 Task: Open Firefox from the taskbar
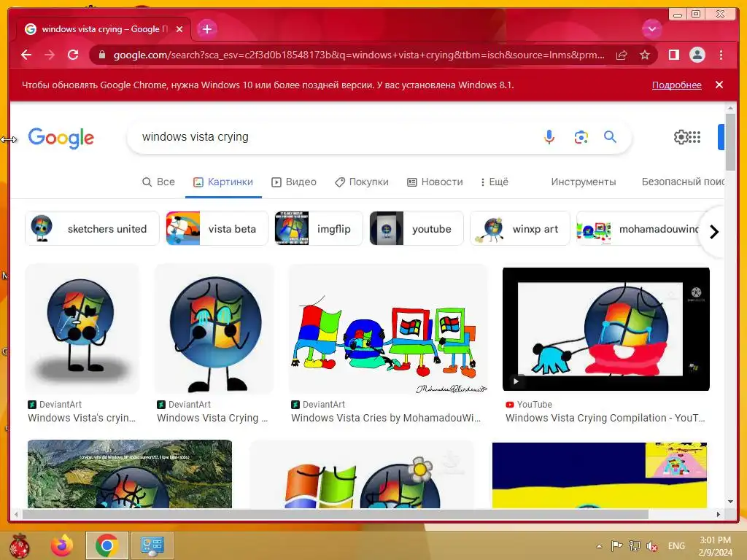(x=63, y=545)
